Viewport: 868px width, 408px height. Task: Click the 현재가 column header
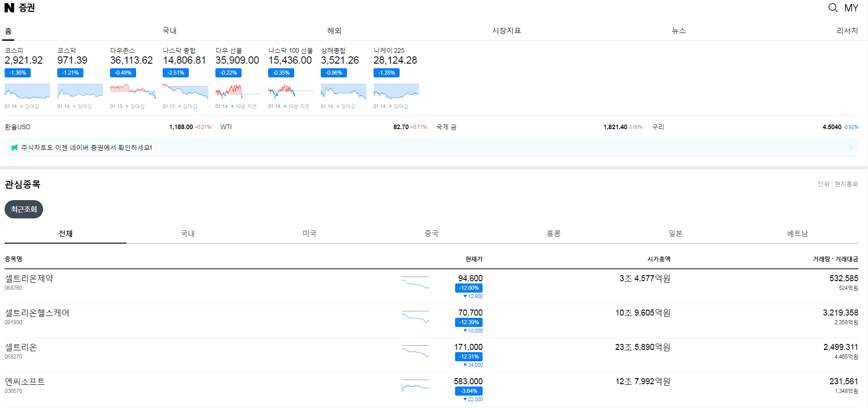pyautogui.click(x=474, y=259)
